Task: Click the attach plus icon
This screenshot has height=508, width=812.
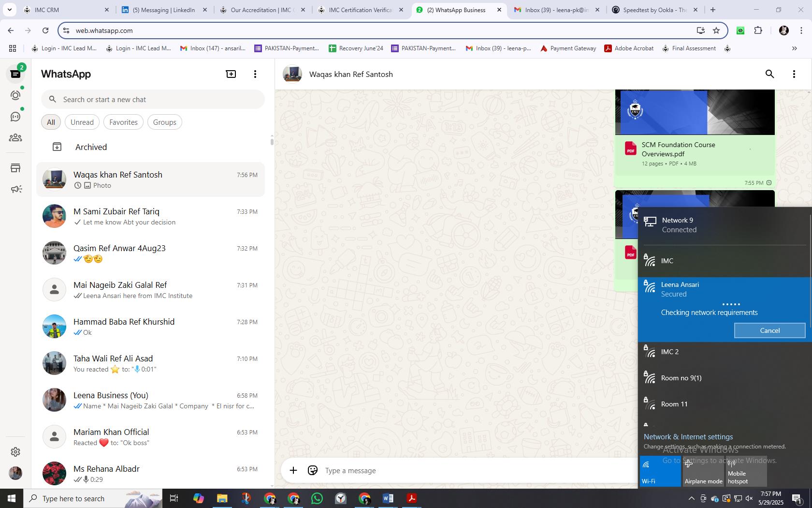Action: click(x=293, y=470)
